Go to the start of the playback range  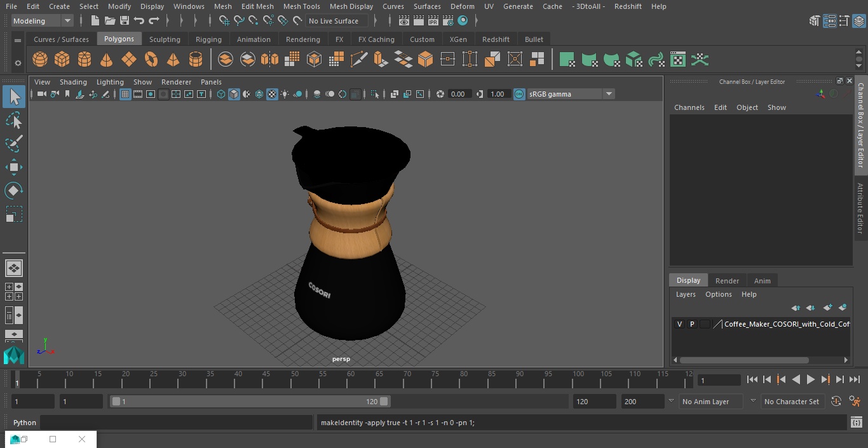(x=752, y=379)
